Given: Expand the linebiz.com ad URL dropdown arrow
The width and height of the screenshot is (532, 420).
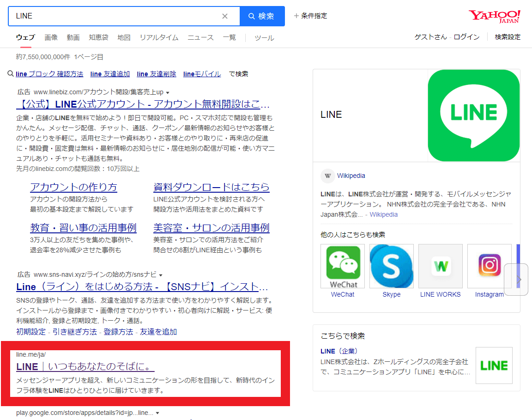Looking at the screenshot, I should click(x=168, y=93).
